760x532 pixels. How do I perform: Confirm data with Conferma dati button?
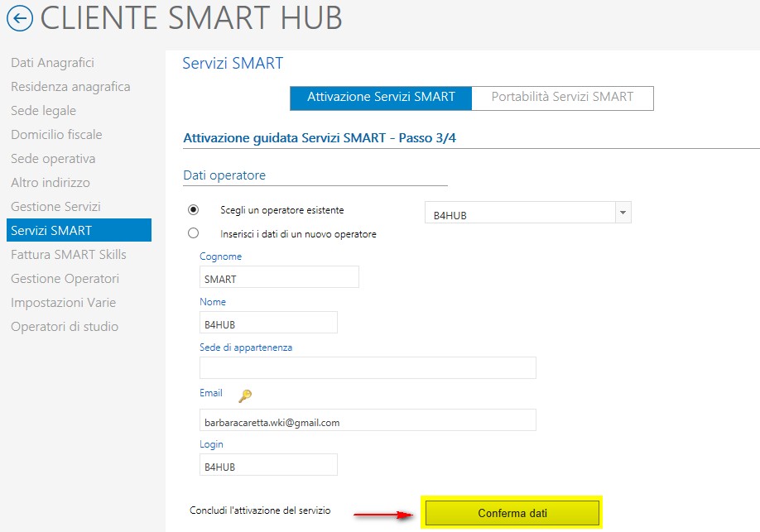[x=512, y=513]
